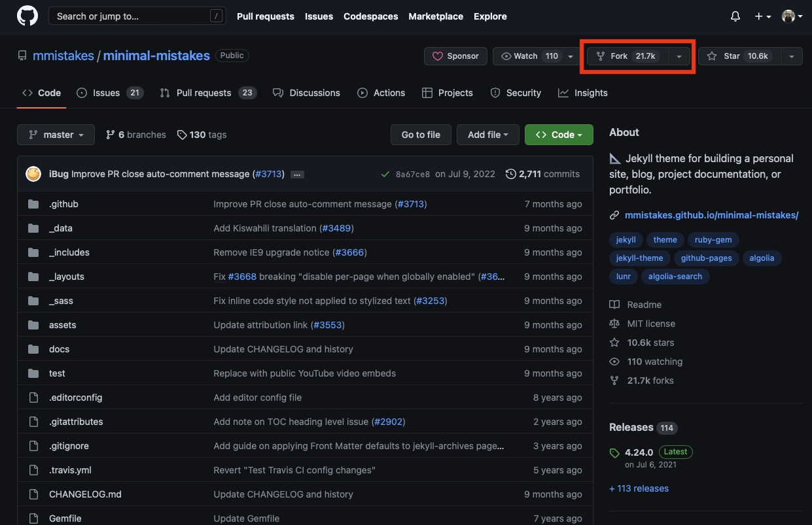Image resolution: width=812 pixels, height=525 pixels.
Task: Click the Go to file button
Action: click(421, 135)
